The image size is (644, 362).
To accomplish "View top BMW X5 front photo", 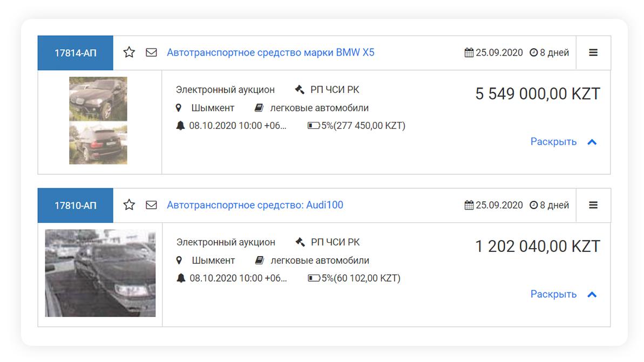I will pos(98,99).
